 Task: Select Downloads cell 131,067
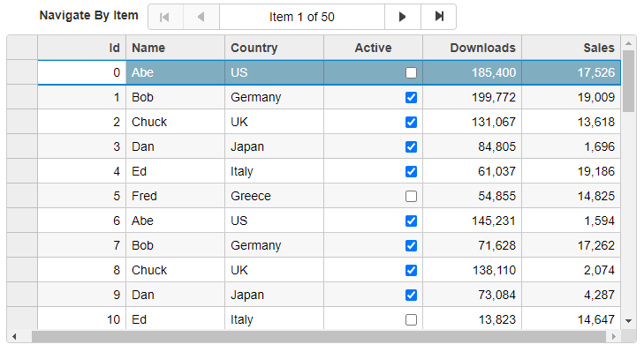pyautogui.click(x=473, y=122)
